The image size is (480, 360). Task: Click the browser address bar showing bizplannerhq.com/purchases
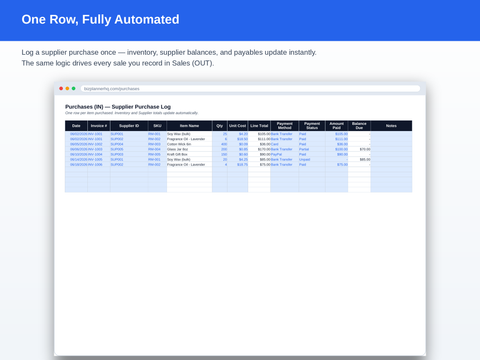click(250, 89)
